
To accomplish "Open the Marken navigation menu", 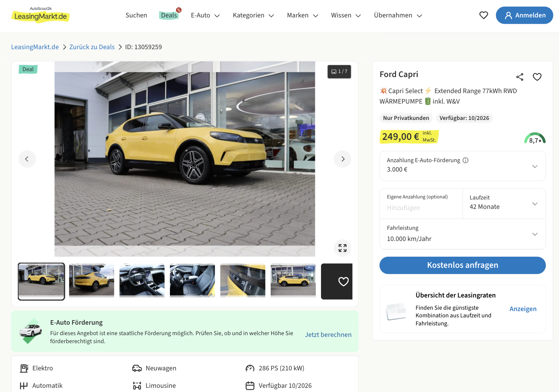I will tap(303, 15).
